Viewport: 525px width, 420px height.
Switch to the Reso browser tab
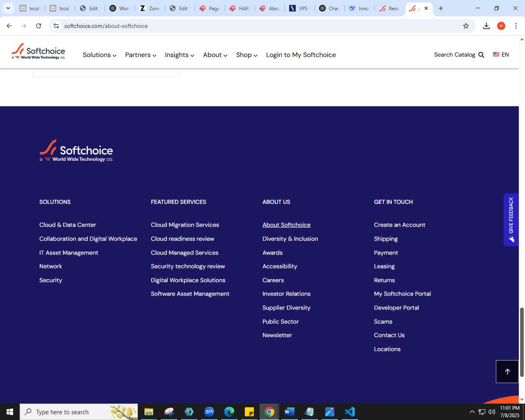pos(389,8)
